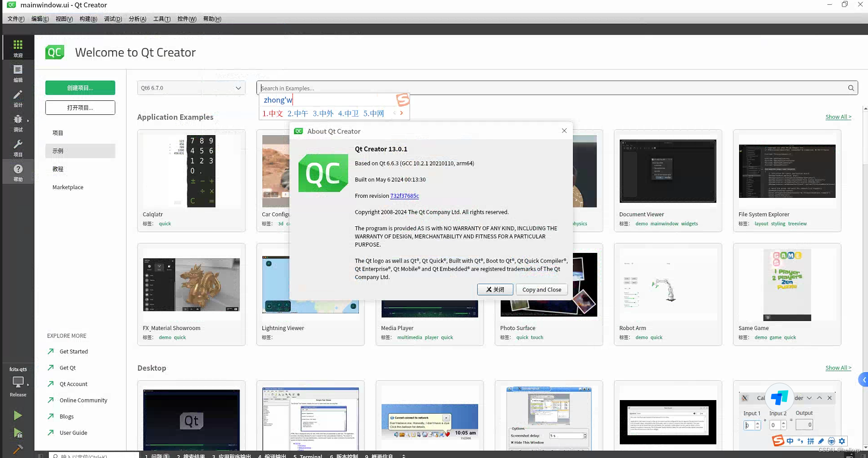
Task: Open the 构建(B) menu
Action: coord(88,19)
